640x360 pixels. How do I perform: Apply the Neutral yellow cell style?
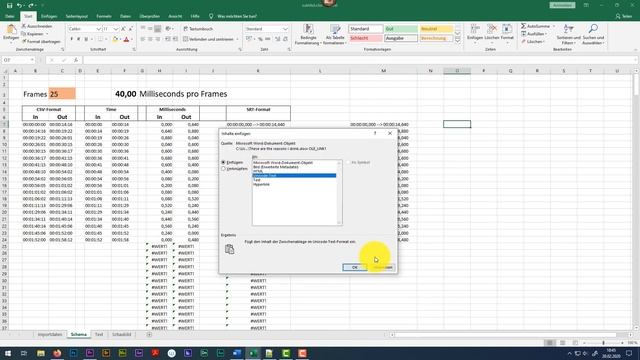(x=436, y=29)
